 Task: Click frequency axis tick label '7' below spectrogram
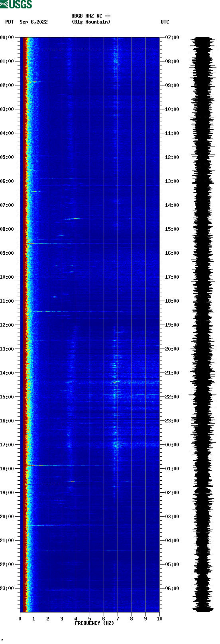pos(118,619)
